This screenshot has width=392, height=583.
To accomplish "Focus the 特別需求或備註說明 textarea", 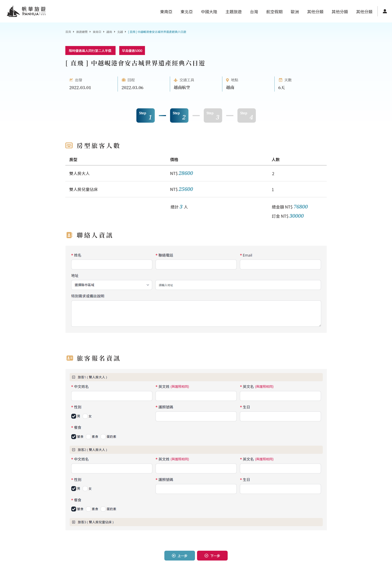I will pyautogui.click(x=196, y=313).
